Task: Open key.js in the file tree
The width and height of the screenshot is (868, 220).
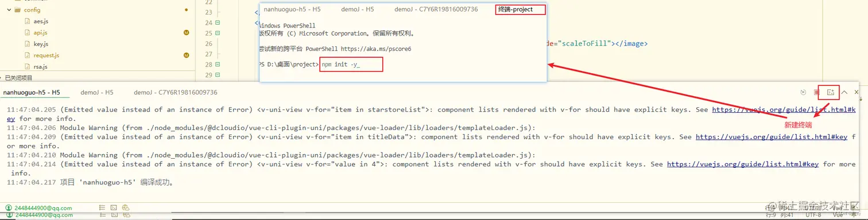Action: (40, 44)
